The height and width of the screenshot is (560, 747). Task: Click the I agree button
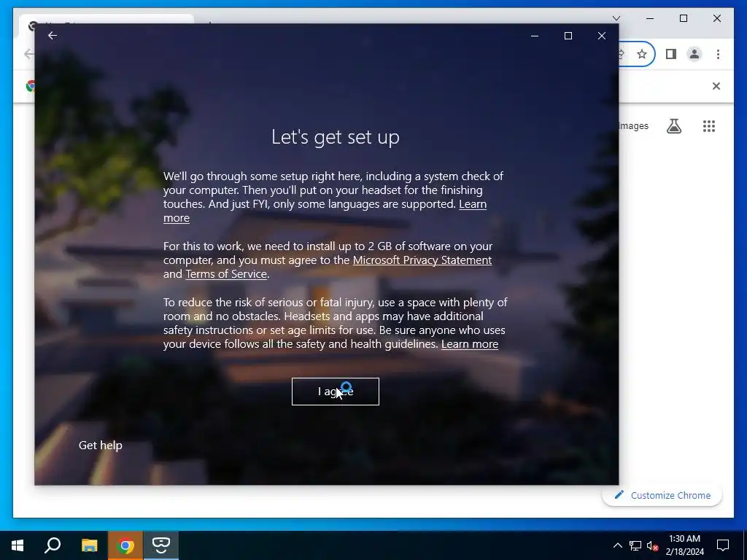[336, 392]
